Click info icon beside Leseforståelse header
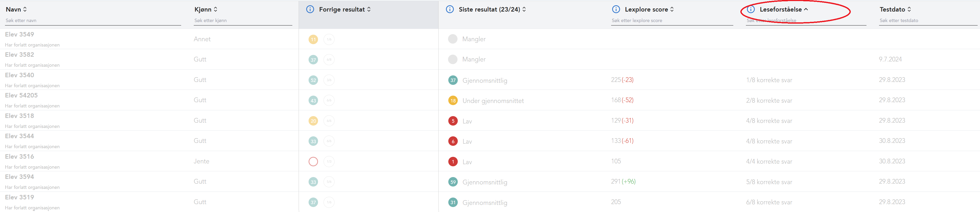Screen dimensions: 980x212 pyautogui.click(x=751, y=9)
